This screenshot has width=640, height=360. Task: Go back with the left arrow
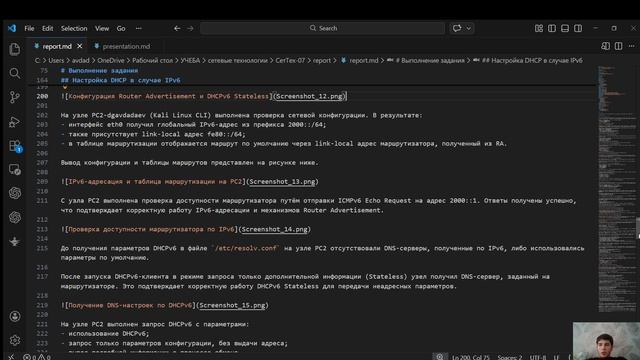(x=177, y=28)
